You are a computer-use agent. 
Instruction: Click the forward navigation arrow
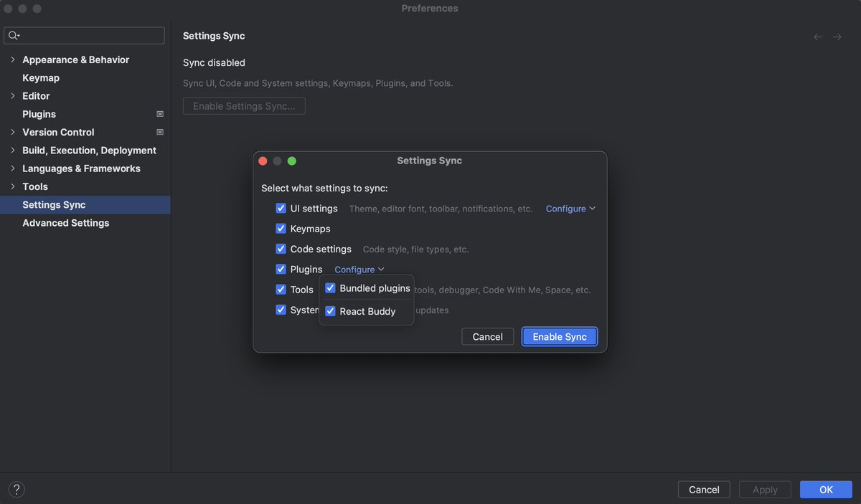pos(837,36)
